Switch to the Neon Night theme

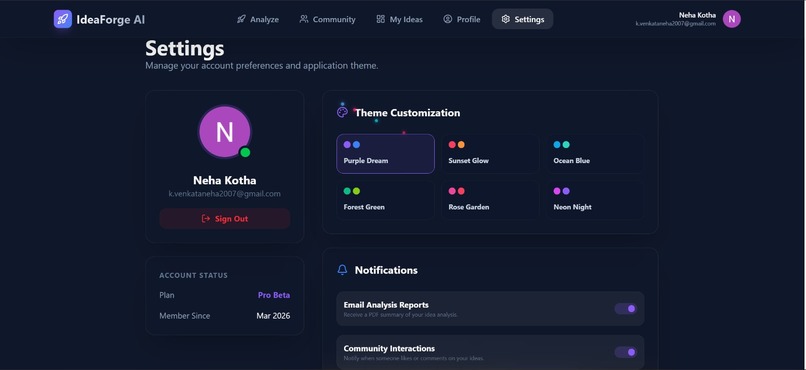pyautogui.click(x=595, y=200)
